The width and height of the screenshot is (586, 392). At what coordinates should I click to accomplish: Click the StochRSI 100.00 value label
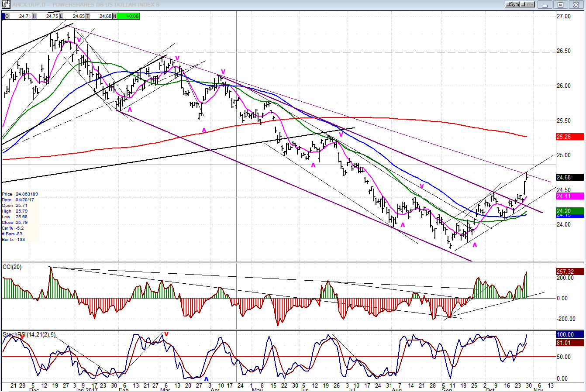coord(570,334)
